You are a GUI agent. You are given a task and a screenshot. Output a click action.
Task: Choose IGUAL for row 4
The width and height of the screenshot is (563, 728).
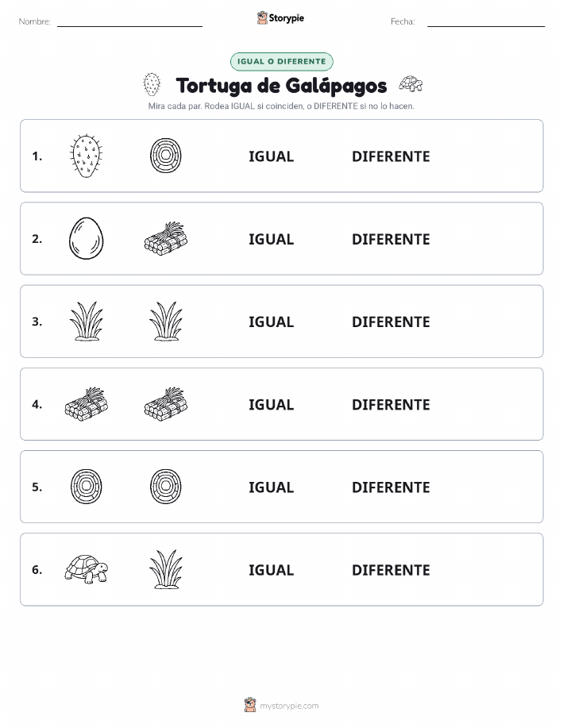[272, 404]
